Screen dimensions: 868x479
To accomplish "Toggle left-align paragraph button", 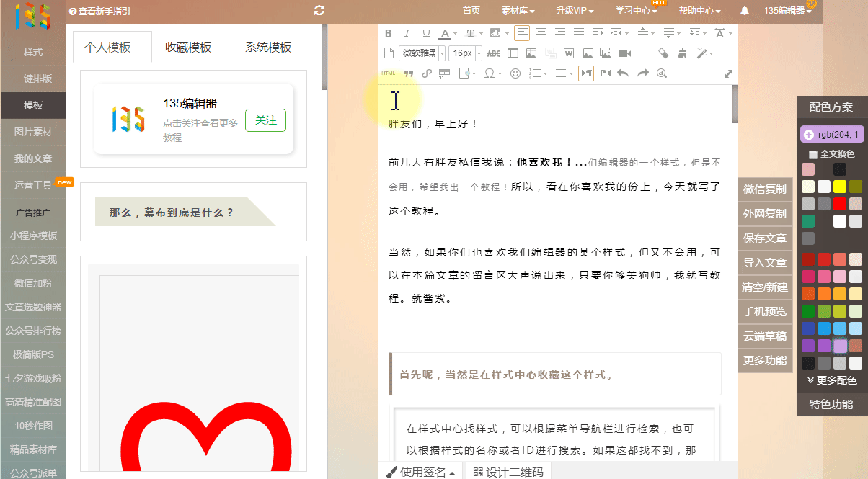I will [x=521, y=33].
